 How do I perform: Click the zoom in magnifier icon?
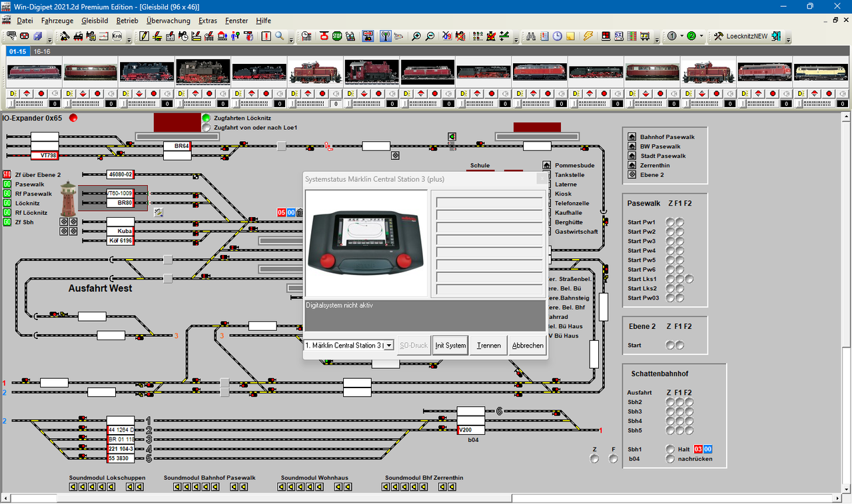tap(416, 36)
